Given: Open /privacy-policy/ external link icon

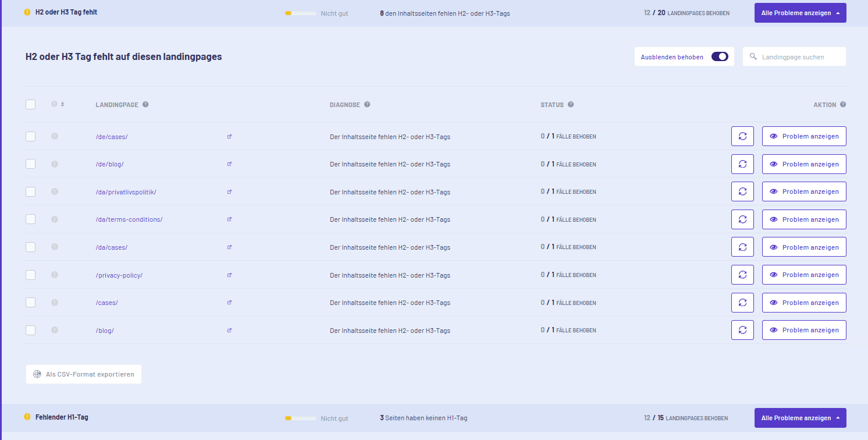Looking at the screenshot, I should [x=229, y=275].
